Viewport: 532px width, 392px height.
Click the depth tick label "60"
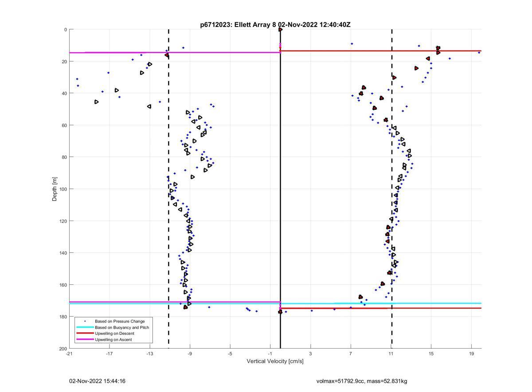point(64,125)
